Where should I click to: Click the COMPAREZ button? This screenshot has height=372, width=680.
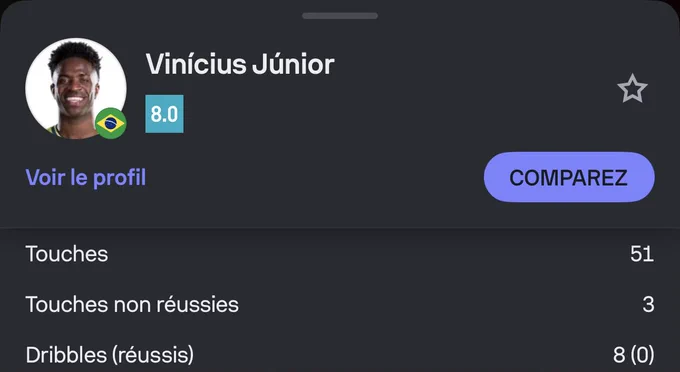(x=569, y=177)
